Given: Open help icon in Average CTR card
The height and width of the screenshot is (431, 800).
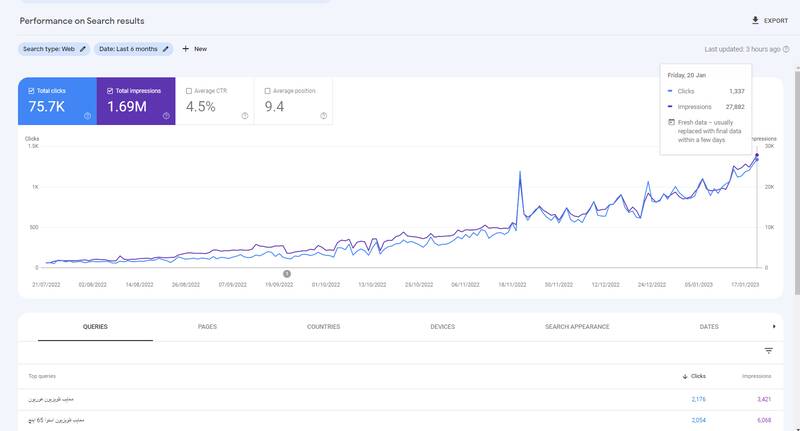Looking at the screenshot, I should pyautogui.click(x=245, y=116).
